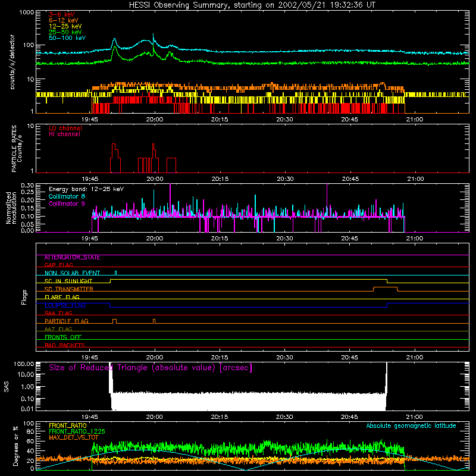Screen dimensions: 476x476
Task: Click the Absolute geomagnetic latitude label
Action: (411, 426)
